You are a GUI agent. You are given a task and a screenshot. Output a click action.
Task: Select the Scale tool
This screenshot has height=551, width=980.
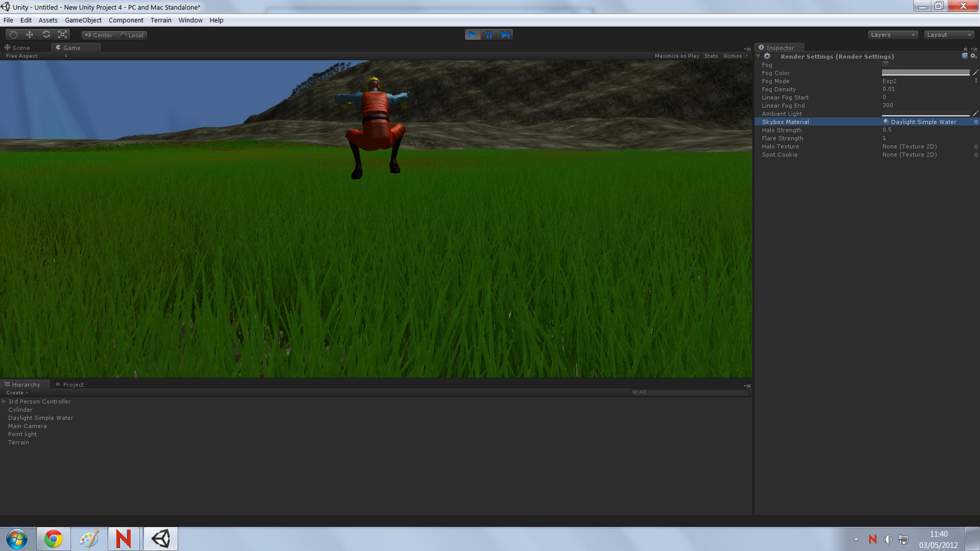coord(62,34)
